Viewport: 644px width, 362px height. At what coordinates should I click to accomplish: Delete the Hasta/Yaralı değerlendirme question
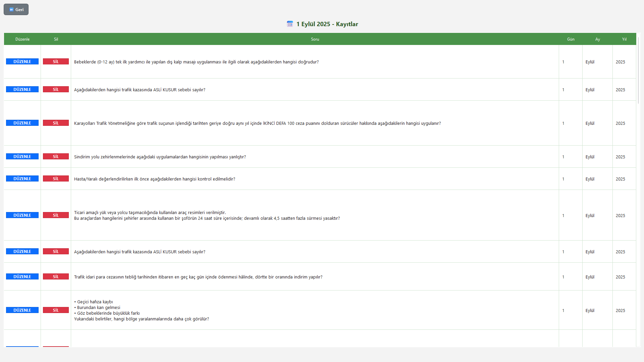point(56,179)
